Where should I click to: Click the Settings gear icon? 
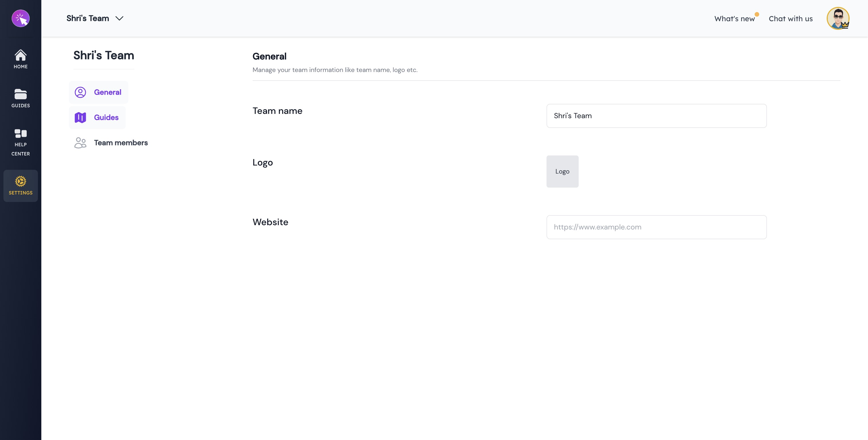click(21, 182)
